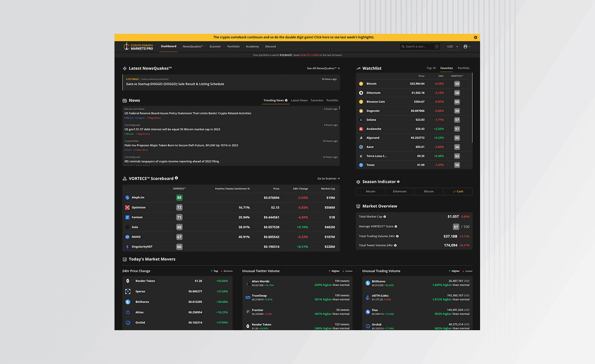The width and height of the screenshot is (595, 364).
Task: Open the Floki Inu token burn article
Action: point(181,145)
